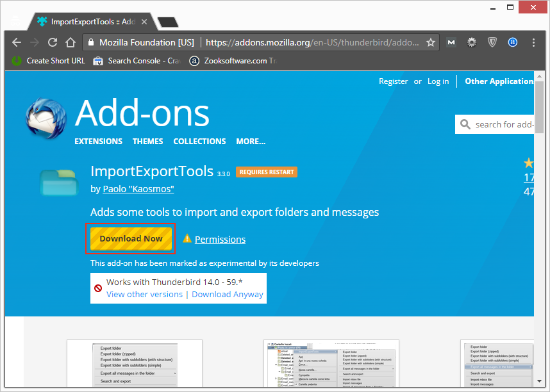Open the M extension icon in toolbar
The image size is (550, 392).
click(x=451, y=42)
